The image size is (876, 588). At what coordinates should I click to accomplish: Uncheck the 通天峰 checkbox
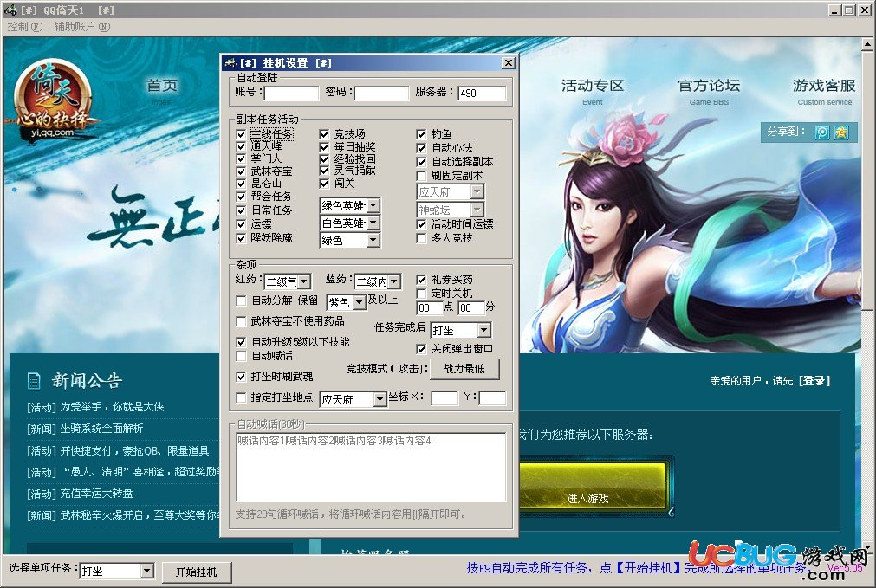pyautogui.click(x=241, y=146)
